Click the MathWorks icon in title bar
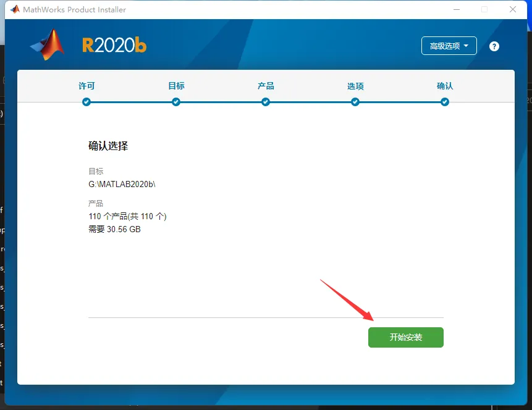 tap(15, 9)
